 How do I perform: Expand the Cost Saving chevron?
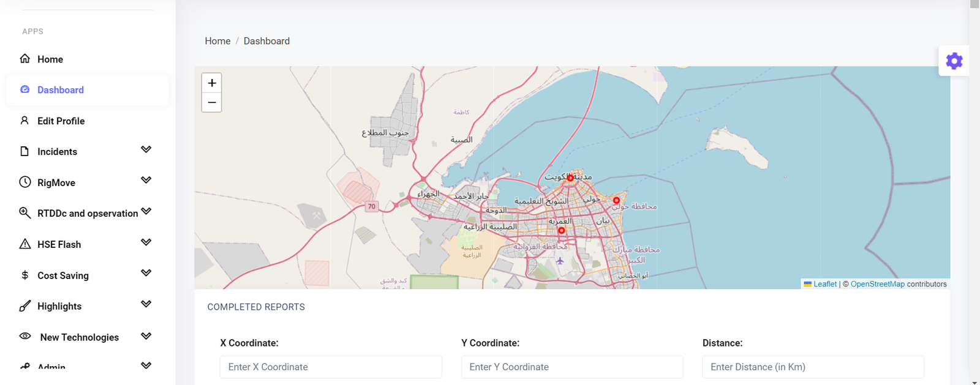click(146, 272)
